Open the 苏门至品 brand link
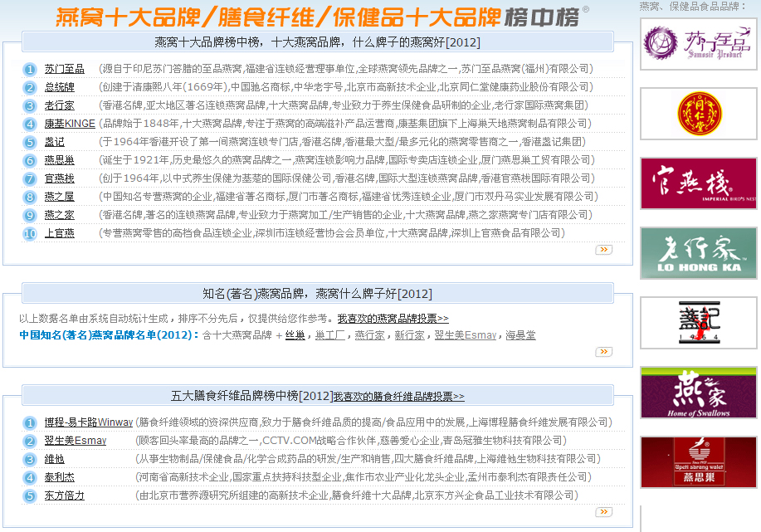This screenshot has height=532, width=761. coord(64,69)
